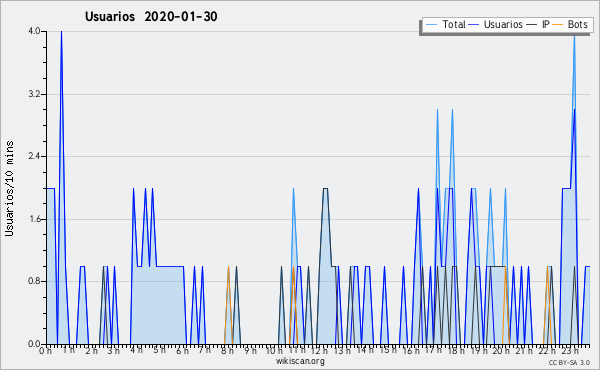
Task: Click the '0.8' y-axis value
Action: pyautogui.click(x=35, y=282)
